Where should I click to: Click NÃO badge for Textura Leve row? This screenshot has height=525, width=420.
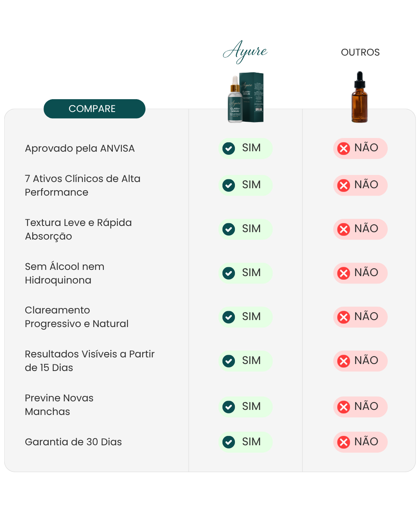[x=360, y=229]
